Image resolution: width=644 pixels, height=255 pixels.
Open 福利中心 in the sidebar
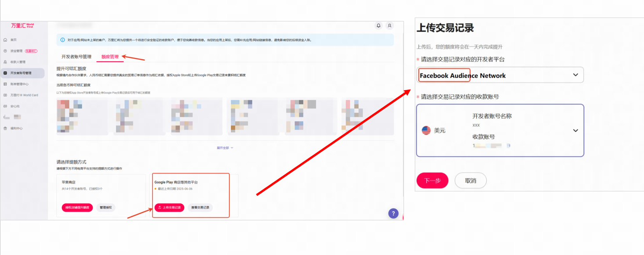16,129
